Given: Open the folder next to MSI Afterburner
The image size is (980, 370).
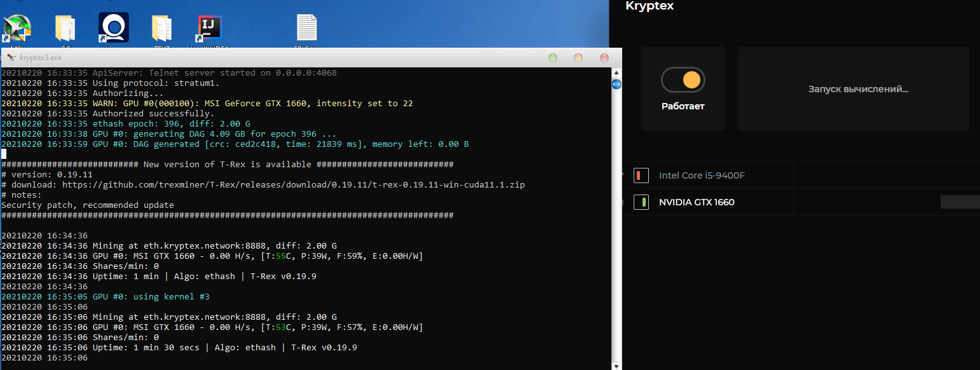Looking at the screenshot, I should (x=65, y=29).
